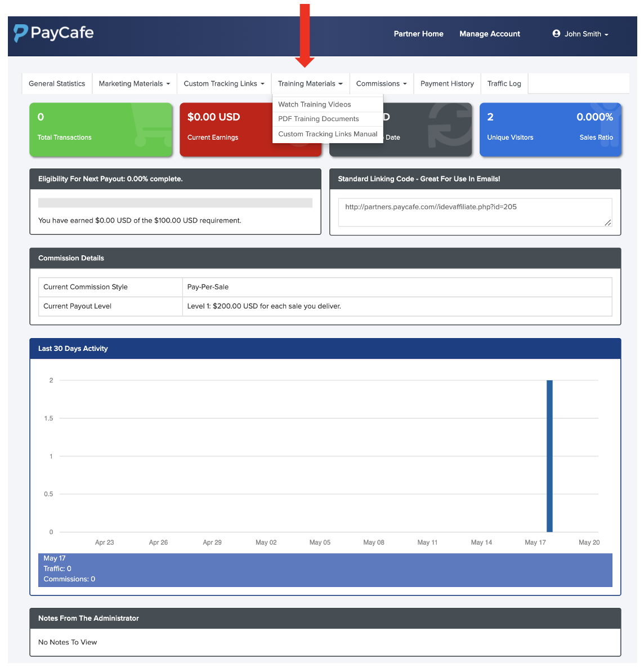644x667 pixels.
Task: Click the payout eligibility progress bar
Action: [175, 203]
